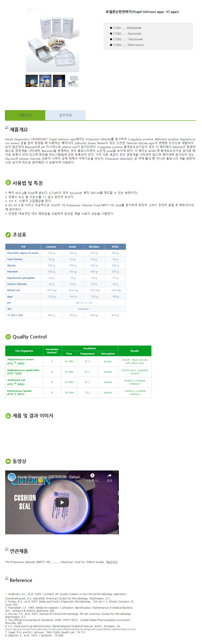Click the 사용법 및 특징 section icon
This screenshot has width=202, height=644.
pos(8,182)
